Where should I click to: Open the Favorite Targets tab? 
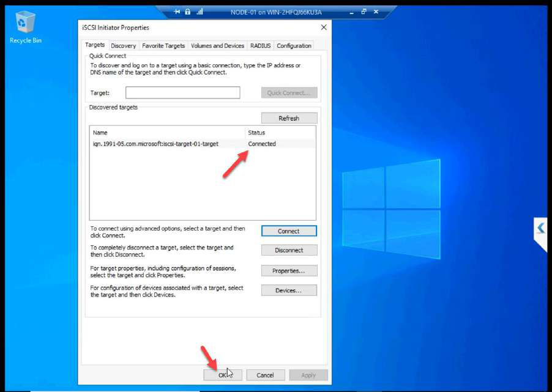(x=163, y=46)
